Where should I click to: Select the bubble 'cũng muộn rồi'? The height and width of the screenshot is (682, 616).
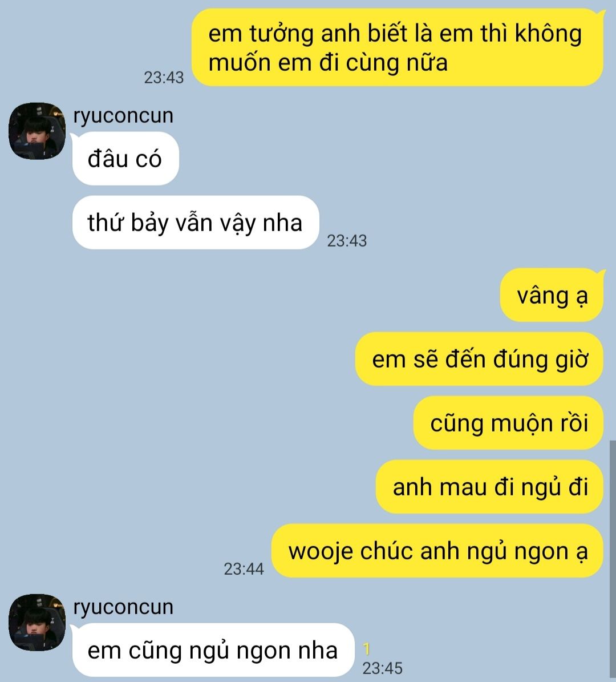coord(509,423)
